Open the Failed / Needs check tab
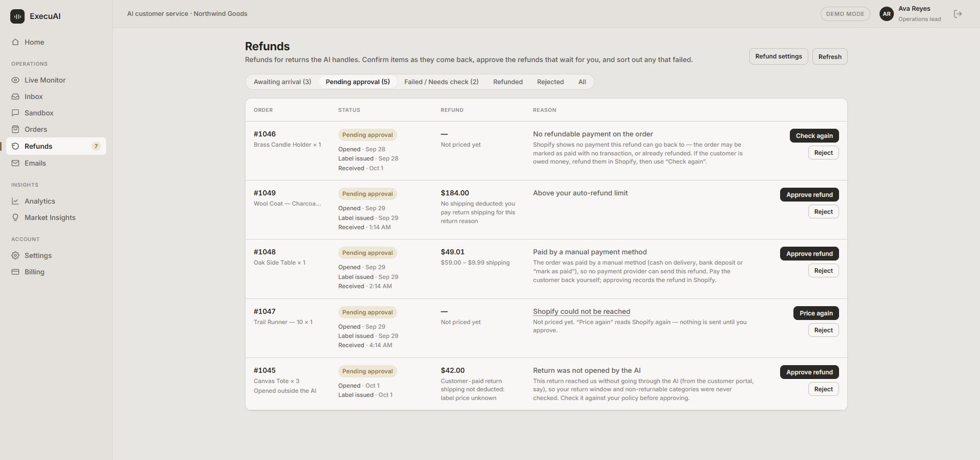980x460 pixels. [x=441, y=82]
